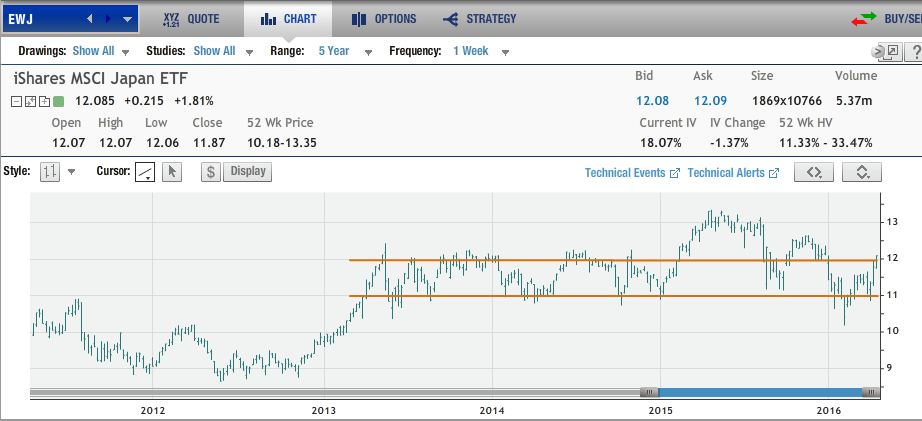Click the left handle of range slider
Viewport: 922px width, 421px height.
point(650,392)
